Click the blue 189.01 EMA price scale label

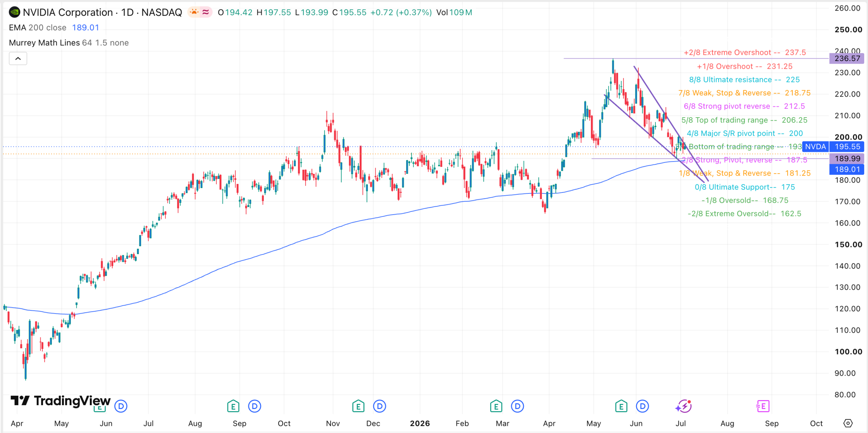[x=847, y=169]
